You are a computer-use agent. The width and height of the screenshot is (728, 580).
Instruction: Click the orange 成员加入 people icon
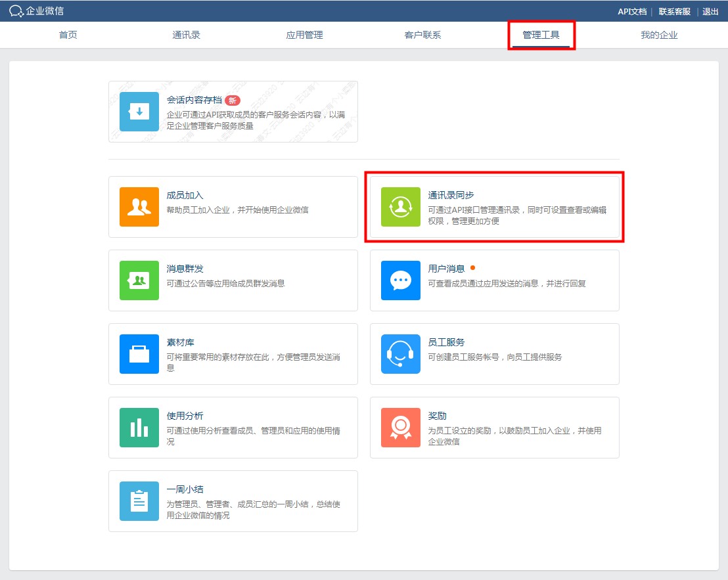(139, 207)
